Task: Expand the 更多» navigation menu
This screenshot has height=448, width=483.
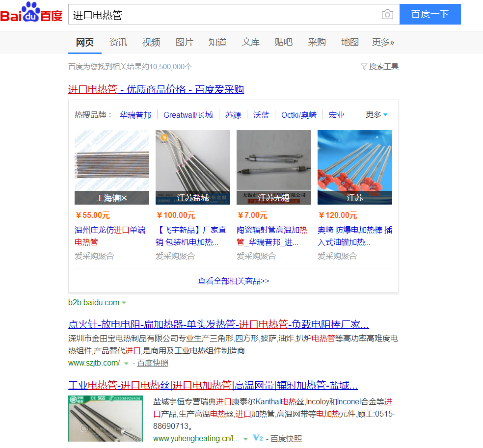Action: (383, 42)
